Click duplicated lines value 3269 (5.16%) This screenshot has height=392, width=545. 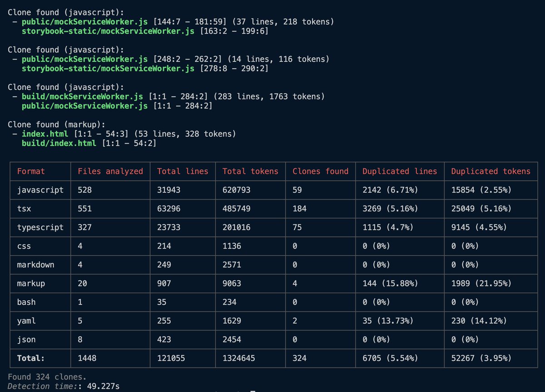390,208
